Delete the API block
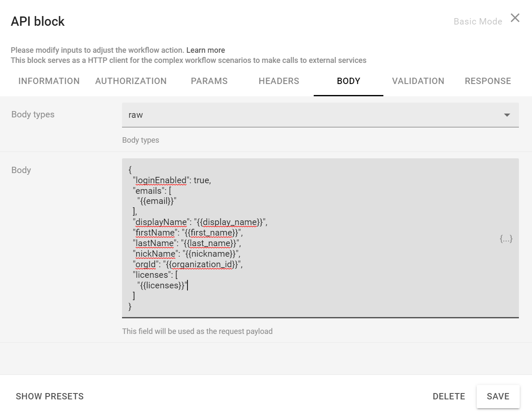Image resolution: width=532 pixels, height=415 pixels. point(449,396)
